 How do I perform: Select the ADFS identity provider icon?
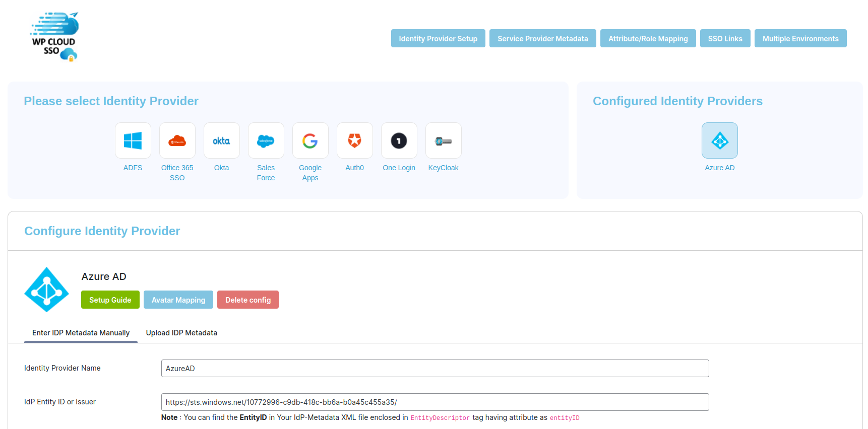click(133, 140)
